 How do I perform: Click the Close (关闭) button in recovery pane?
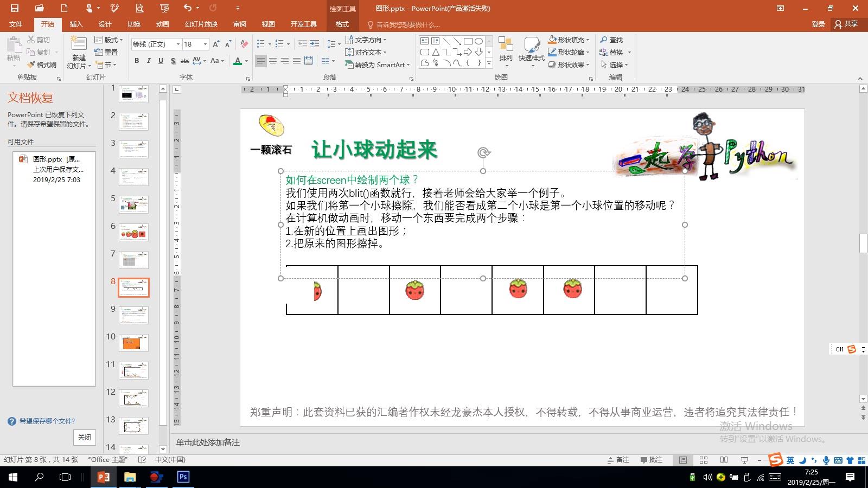click(x=85, y=437)
